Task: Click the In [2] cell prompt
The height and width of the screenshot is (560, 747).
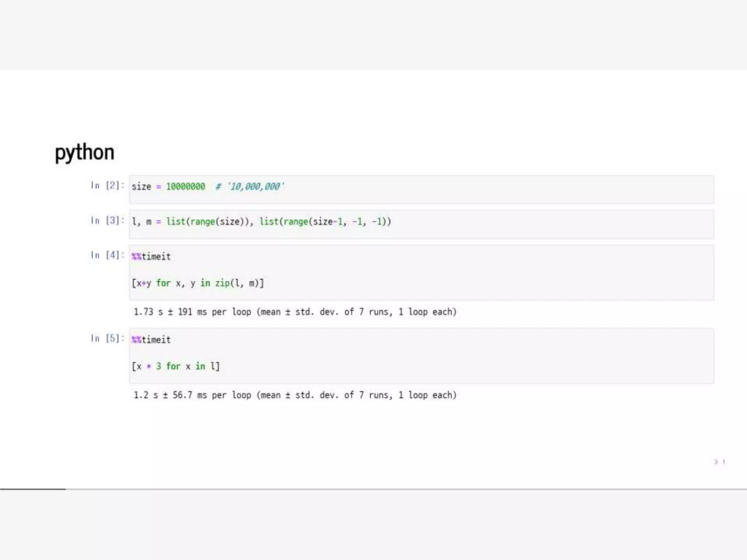Action: (107, 186)
